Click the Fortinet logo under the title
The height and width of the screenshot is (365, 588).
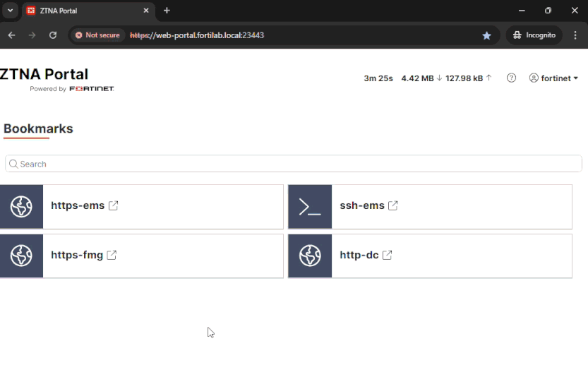(92, 89)
